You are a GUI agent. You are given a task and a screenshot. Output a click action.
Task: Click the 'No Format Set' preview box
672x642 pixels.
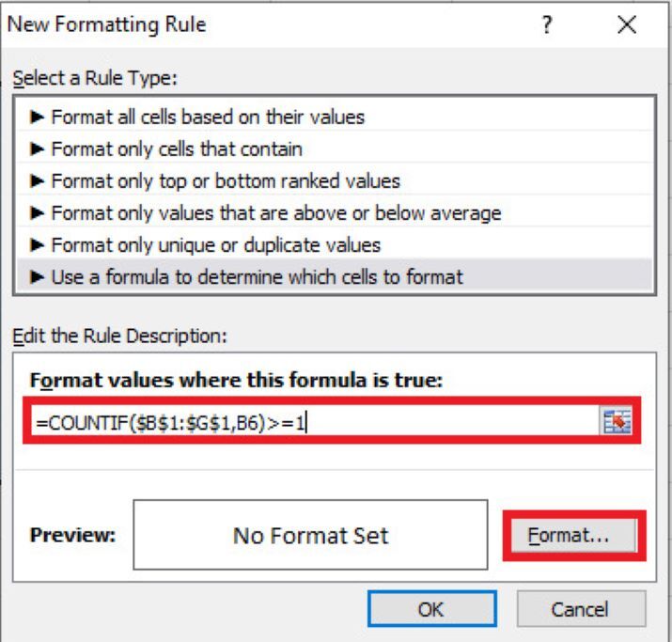(x=310, y=536)
